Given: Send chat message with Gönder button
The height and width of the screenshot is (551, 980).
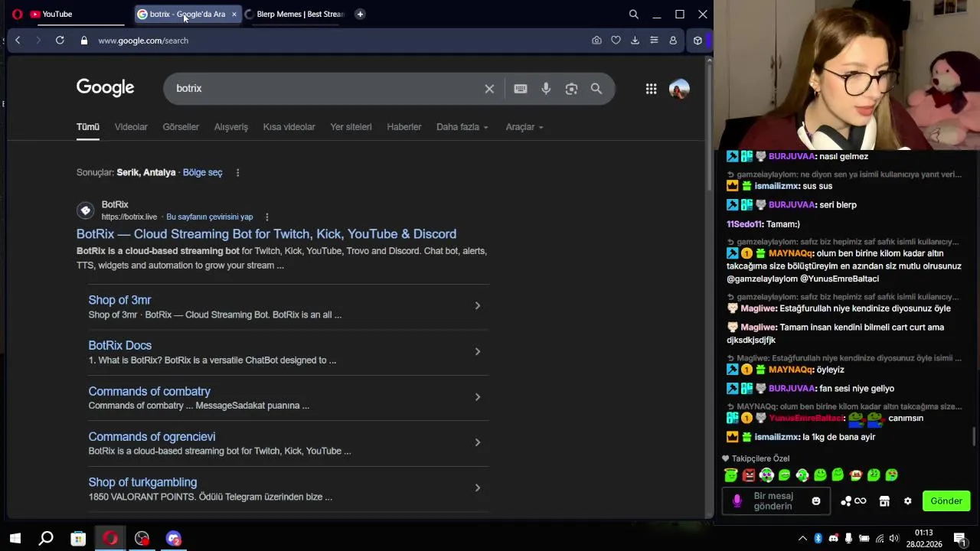Looking at the screenshot, I should pyautogui.click(x=946, y=501).
